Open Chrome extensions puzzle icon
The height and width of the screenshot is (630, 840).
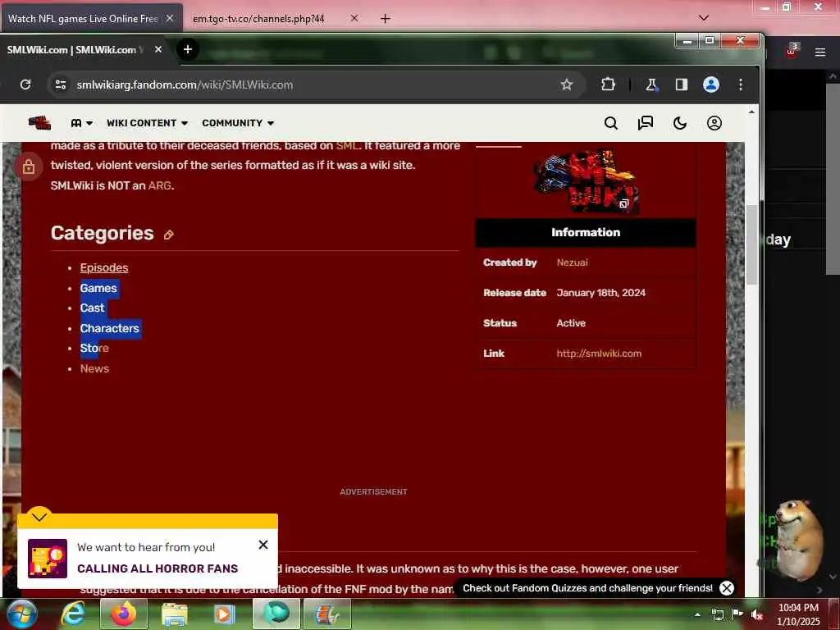[608, 84]
